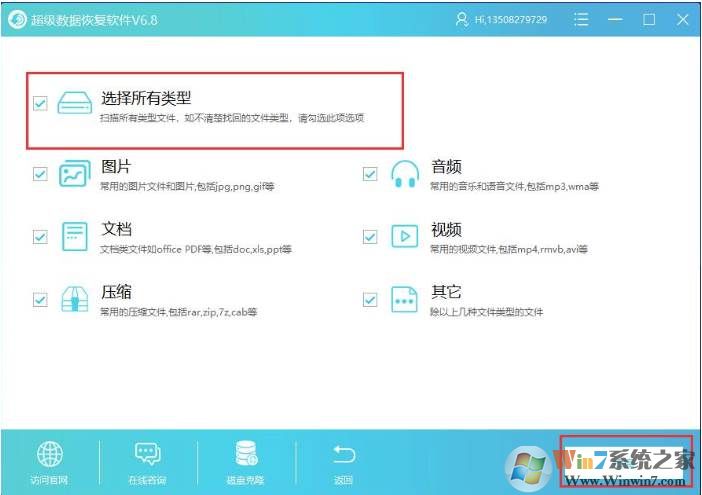The image size is (702, 495).
Task: Click the user account icon in title bar
Action: pyautogui.click(x=461, y=19)
